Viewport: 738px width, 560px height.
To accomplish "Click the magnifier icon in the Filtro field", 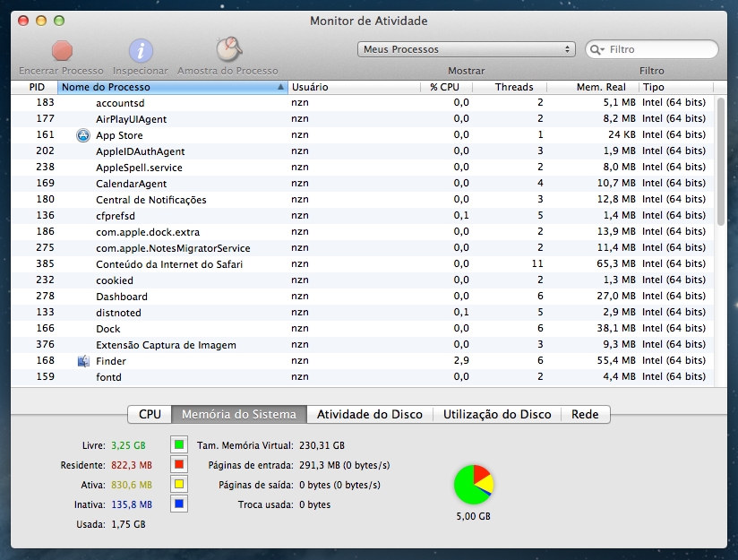I will coord(596,49).
